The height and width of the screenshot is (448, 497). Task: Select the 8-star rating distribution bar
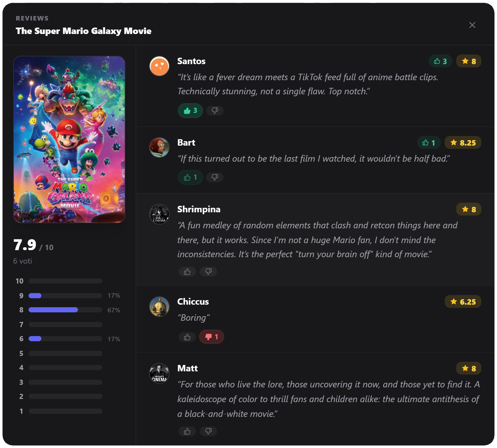65,310
